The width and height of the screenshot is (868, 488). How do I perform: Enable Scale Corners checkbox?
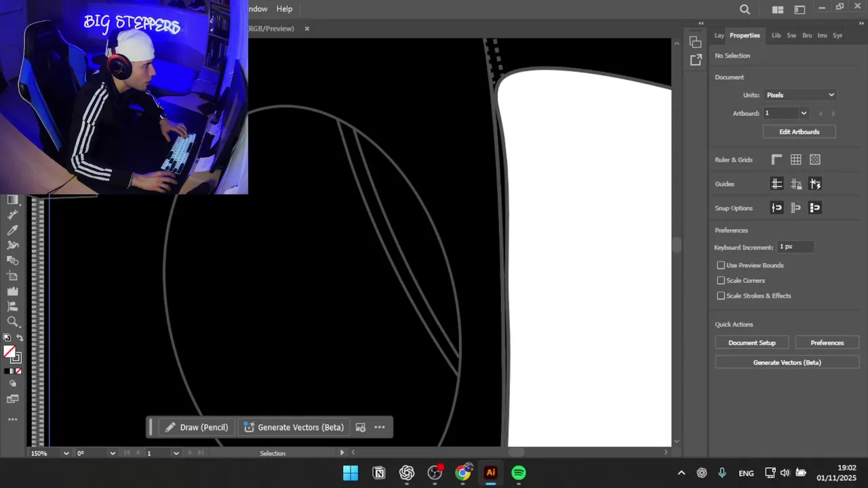coord(721,280)
